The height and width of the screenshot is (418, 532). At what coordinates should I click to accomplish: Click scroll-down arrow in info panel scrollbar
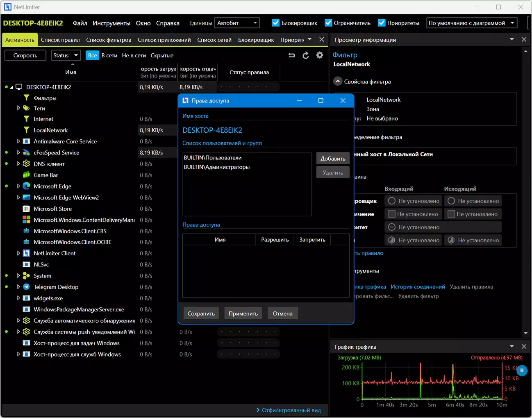tap(526, 333)
